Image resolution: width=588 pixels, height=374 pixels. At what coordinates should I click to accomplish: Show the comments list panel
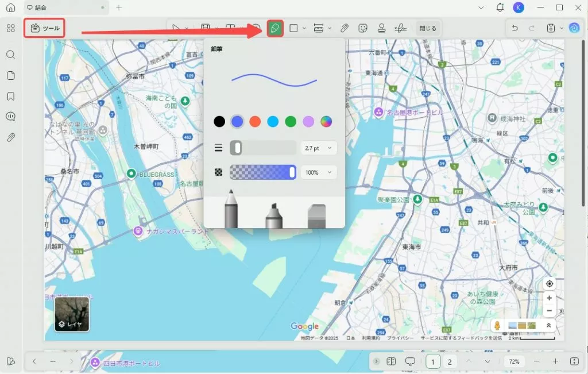(x=11, y=117)
